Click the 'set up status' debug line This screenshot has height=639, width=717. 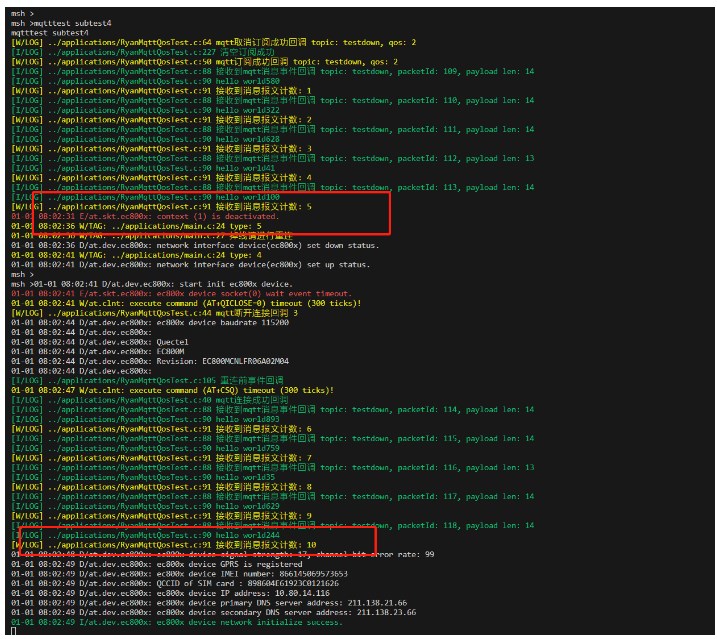tap(191, 264)
